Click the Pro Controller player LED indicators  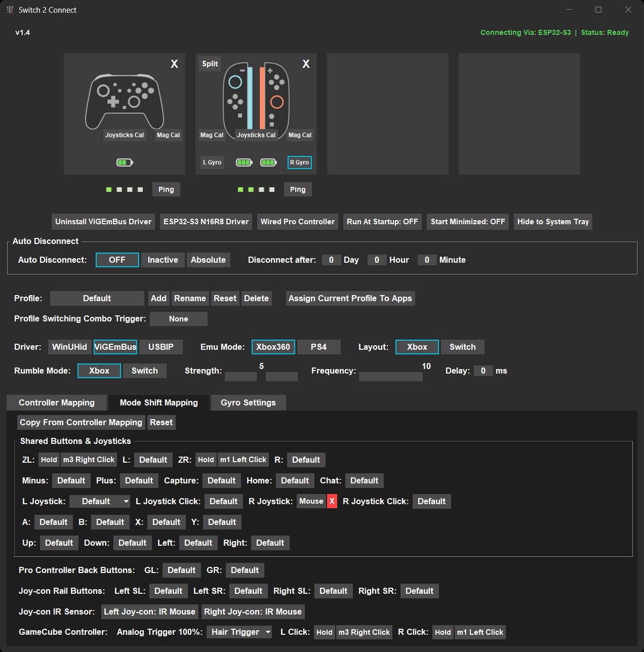[x=125, y=189]
